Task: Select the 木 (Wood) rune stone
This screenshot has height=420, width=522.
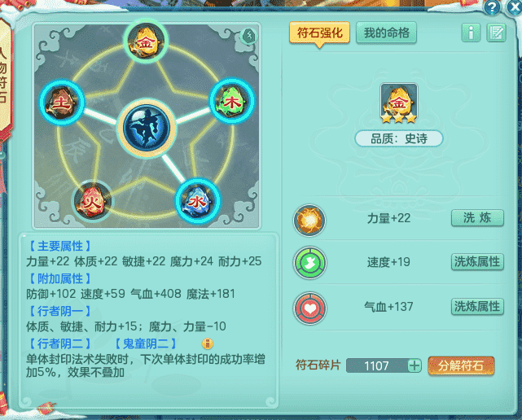Action: [x=231, y=101]
